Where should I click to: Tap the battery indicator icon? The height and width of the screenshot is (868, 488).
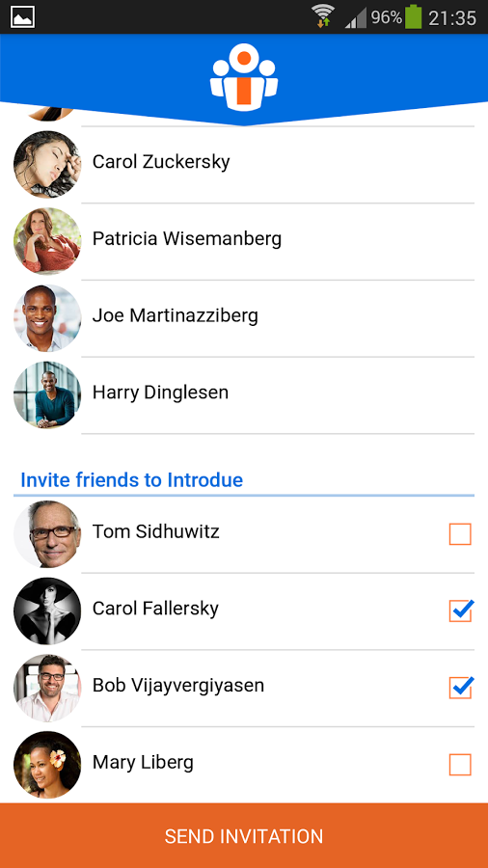tap(414, 16)
